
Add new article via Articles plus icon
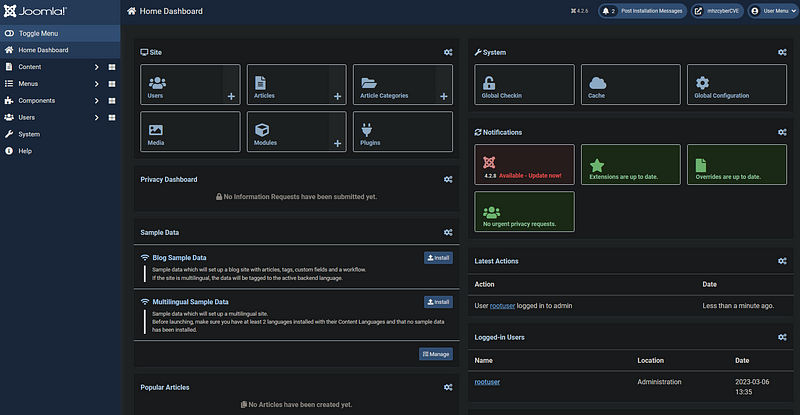pos(337,97)
